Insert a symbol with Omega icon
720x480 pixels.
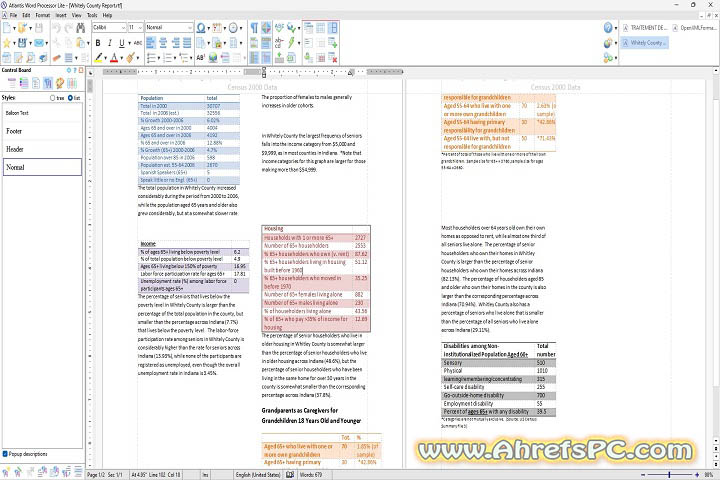[200, 28]
